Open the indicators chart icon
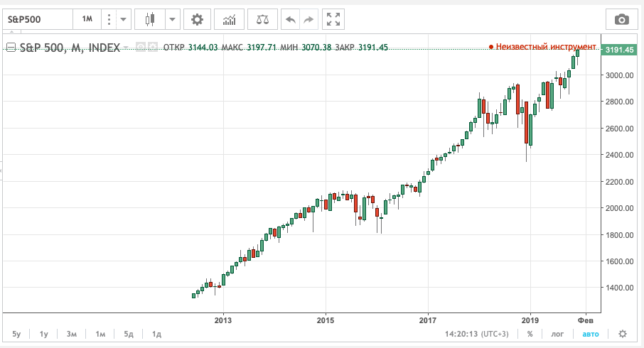Image resolution: width=644 pixels, height=348 pixels. coord(229,19)
